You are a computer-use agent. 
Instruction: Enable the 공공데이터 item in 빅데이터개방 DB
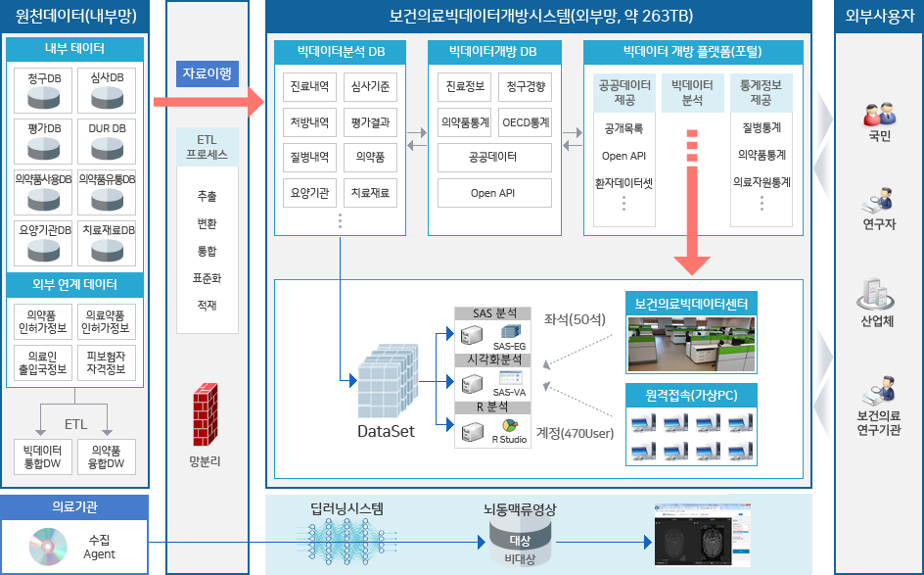(x=493, y=158)
